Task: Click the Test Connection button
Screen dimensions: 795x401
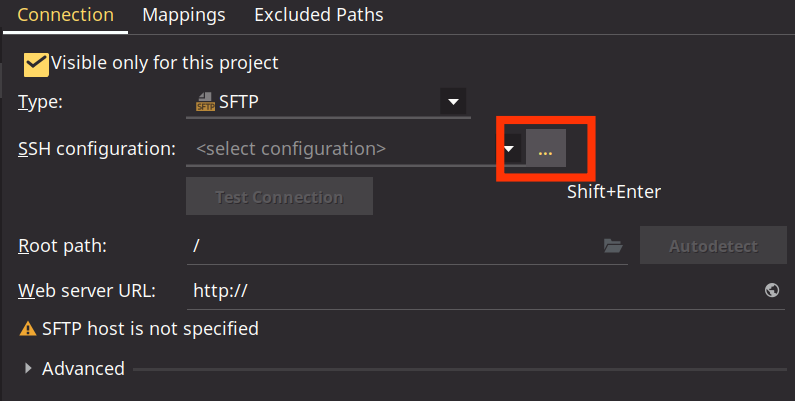Action: tap(279, 196)
